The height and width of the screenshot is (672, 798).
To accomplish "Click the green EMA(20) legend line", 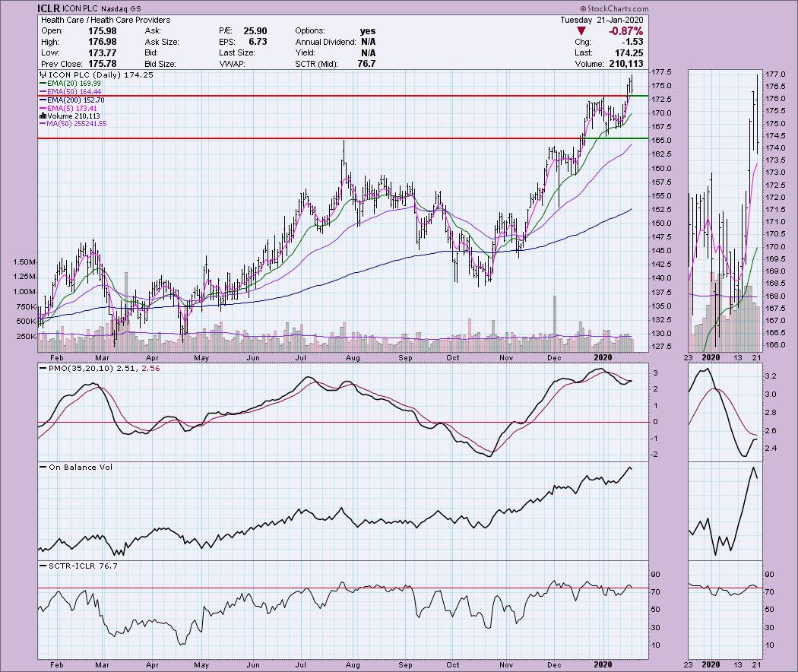I will (43, 84).
